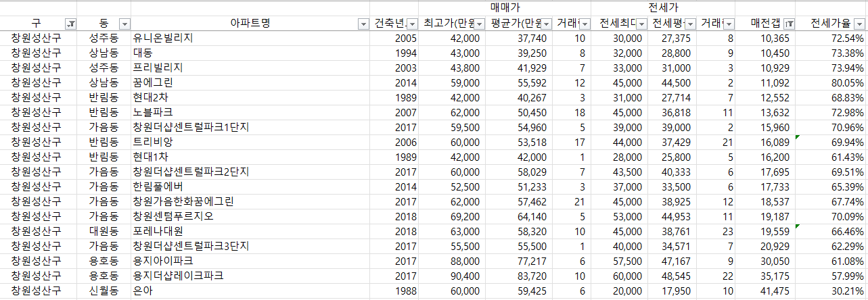
Task: Select the 전세가율 value 80.05%
Action: tap(832, 82)
